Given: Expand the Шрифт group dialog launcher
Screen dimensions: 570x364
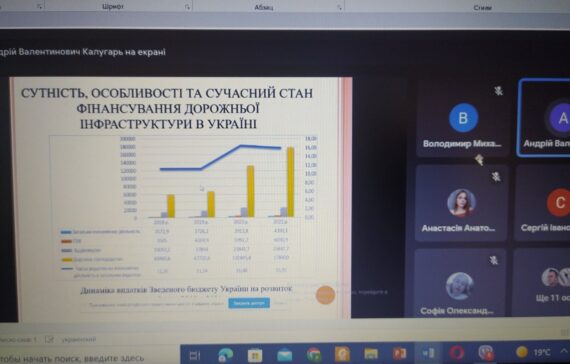Looking at the screenshot, I should pos(187,7).
